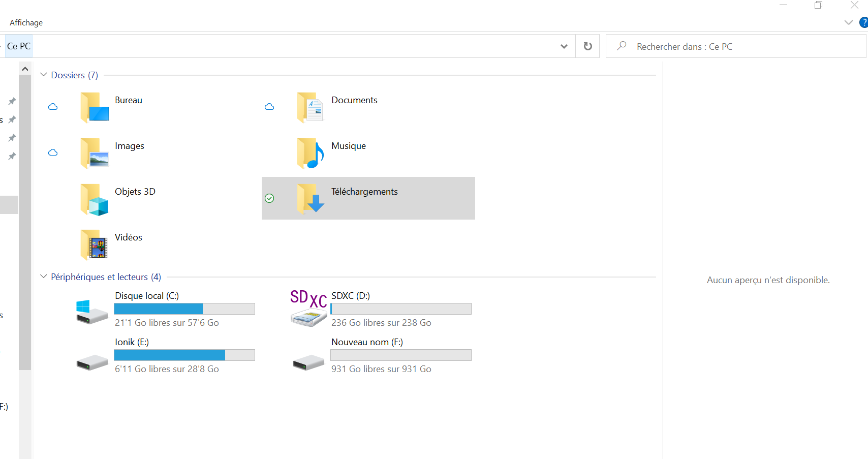Screen dimensions: 868x459
Task: Click the Nouveau nom (F:) usage bar
Action: (x=401, y=355)
